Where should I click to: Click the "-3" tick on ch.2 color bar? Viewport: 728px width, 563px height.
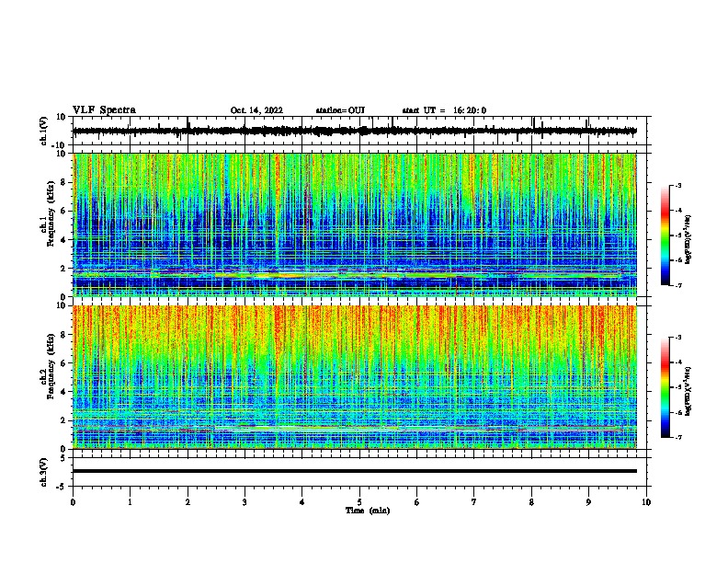tap(677, 338)
